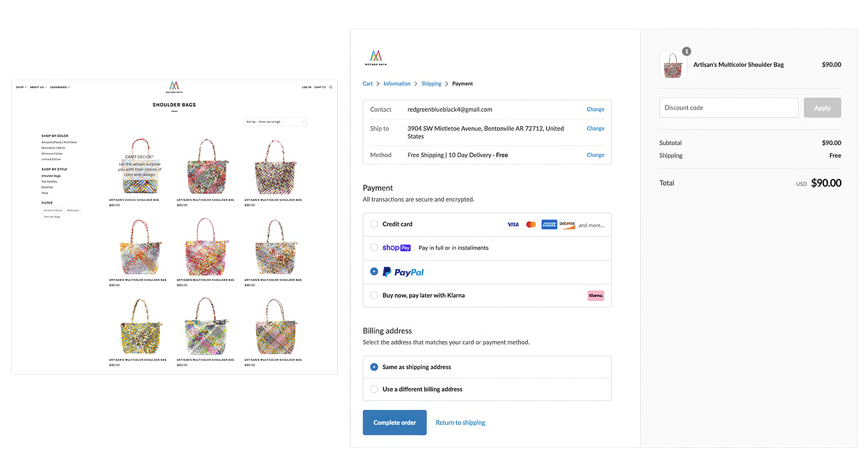Expand the Lookbooks menu
Image resolution: width=868 pixels, height=476 pixels.
[60, 87]
